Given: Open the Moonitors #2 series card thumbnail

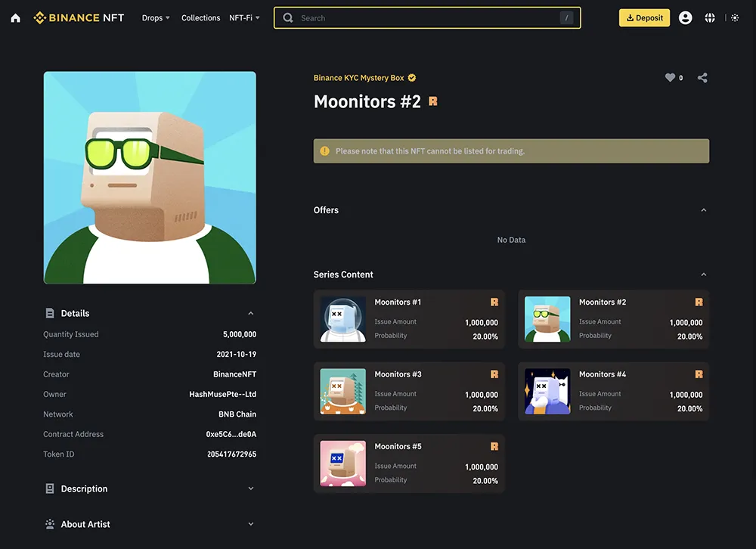Looking at the screenshot, I should (547, 319).
